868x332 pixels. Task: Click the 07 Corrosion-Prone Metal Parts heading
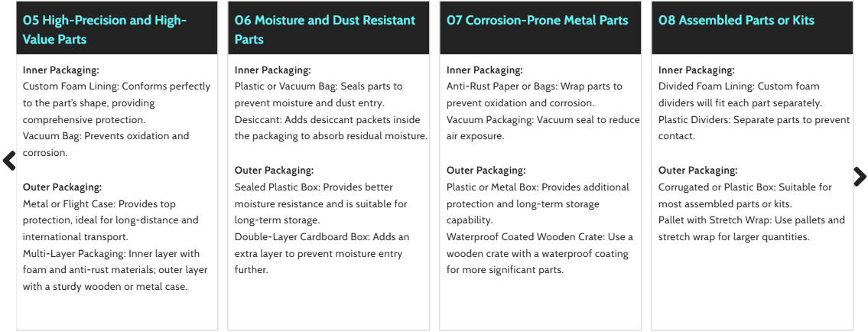pos(537,21)
